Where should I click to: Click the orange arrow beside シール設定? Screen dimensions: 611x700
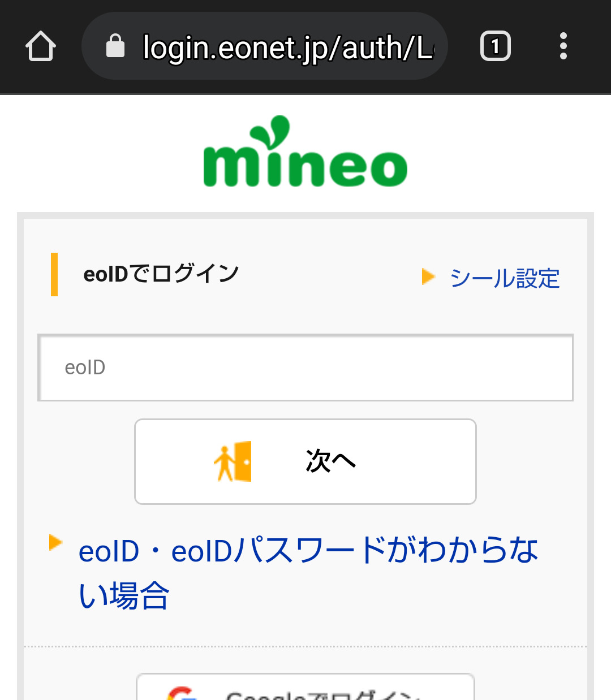(x=428, y=276)
